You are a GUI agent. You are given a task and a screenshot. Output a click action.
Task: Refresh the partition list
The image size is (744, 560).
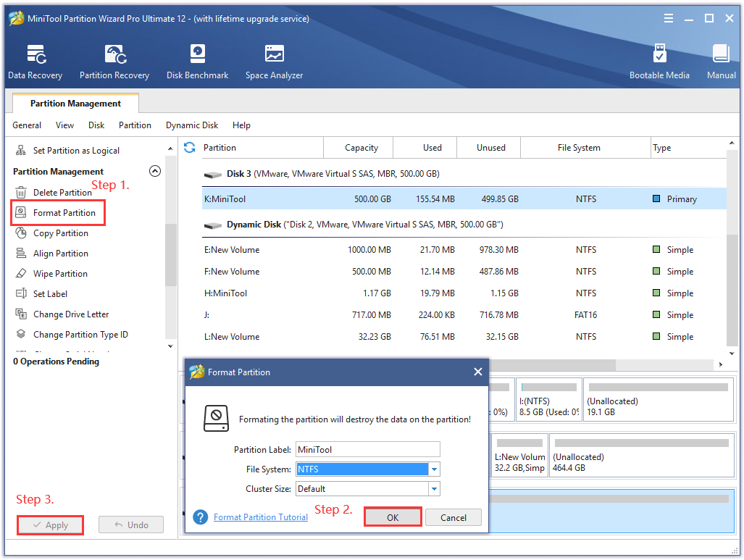(190, 148)
